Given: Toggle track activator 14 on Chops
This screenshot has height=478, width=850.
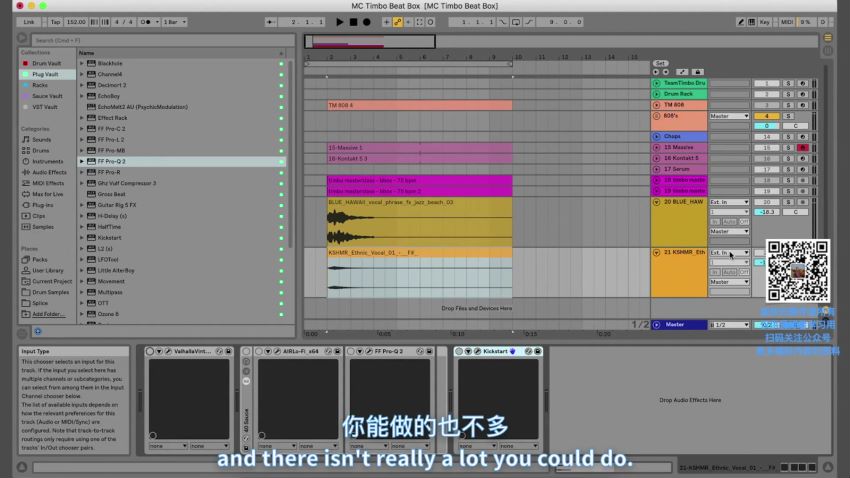Looking at the screenshot, I should (767, 137).
